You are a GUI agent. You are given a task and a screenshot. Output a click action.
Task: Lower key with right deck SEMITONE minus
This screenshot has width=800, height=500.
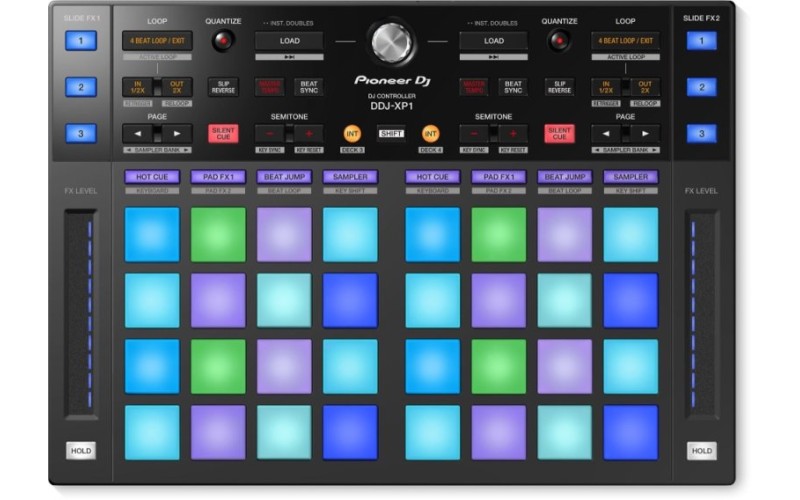[474, 134]
